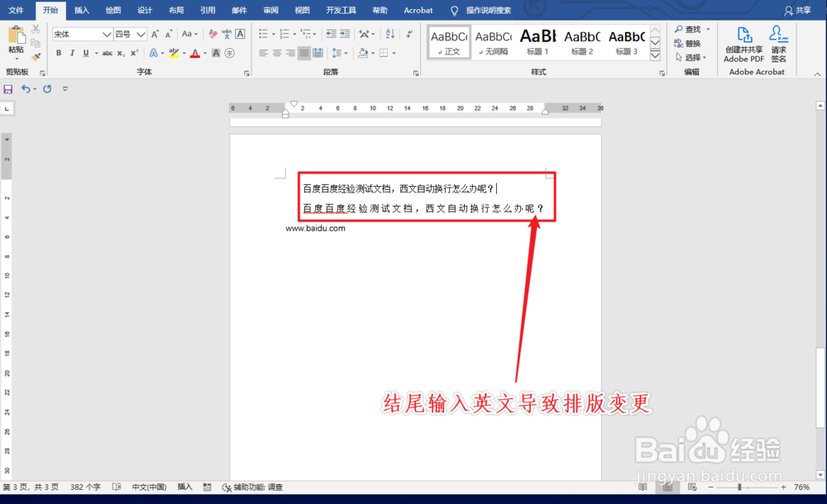Open the 布局 ribbon tab
The width and height of the screenshot is (827, 504).
tap(176, 10)
